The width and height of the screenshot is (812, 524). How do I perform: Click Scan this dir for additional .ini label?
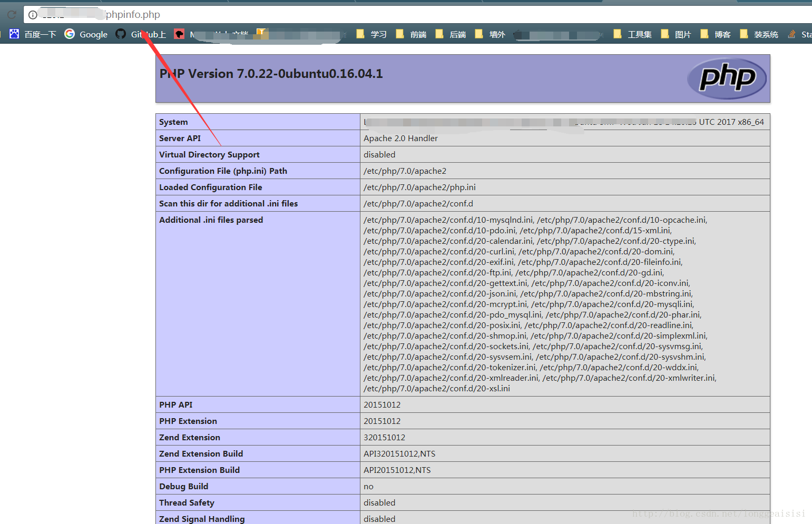point(228,203)
